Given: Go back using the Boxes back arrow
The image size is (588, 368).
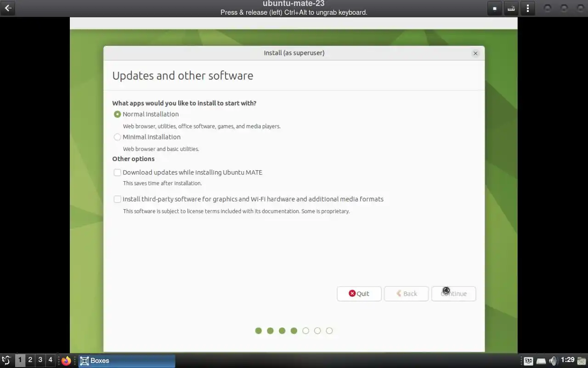Looking at the screenshot, I should pos(8,8).
